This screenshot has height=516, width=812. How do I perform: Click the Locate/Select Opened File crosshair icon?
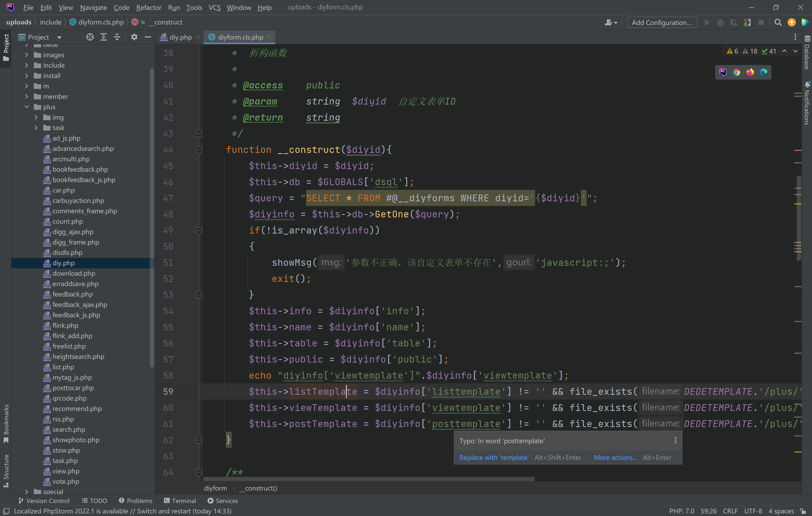coord(90,37)
